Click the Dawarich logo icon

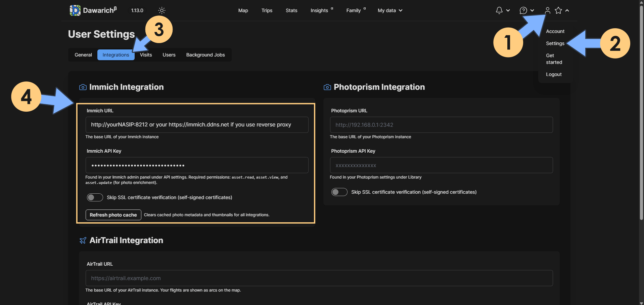click(75, 10)
